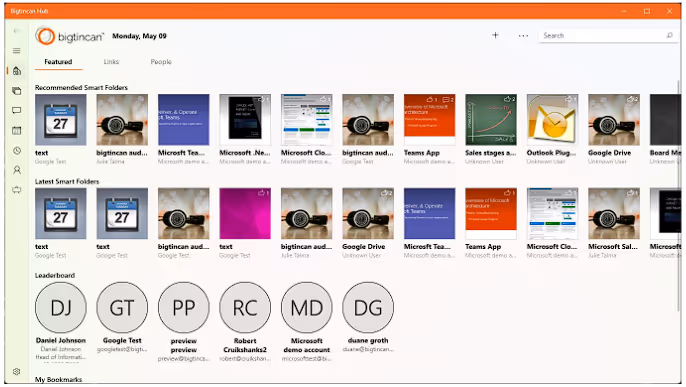The height and width of the screenshot is (387, 686).
Task: Open Robert Cruikshanks2 RC leaderboard avatar
Action: pos(245,308)
